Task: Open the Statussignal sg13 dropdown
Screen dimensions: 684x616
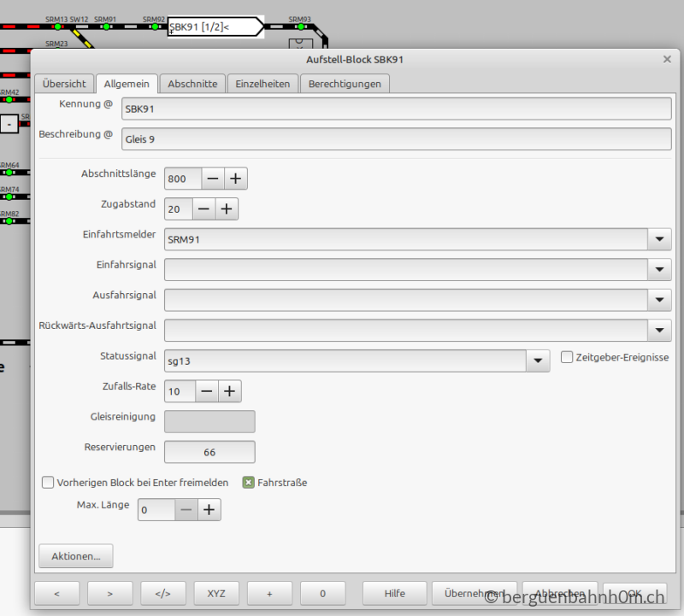Action: click(538, 361)
